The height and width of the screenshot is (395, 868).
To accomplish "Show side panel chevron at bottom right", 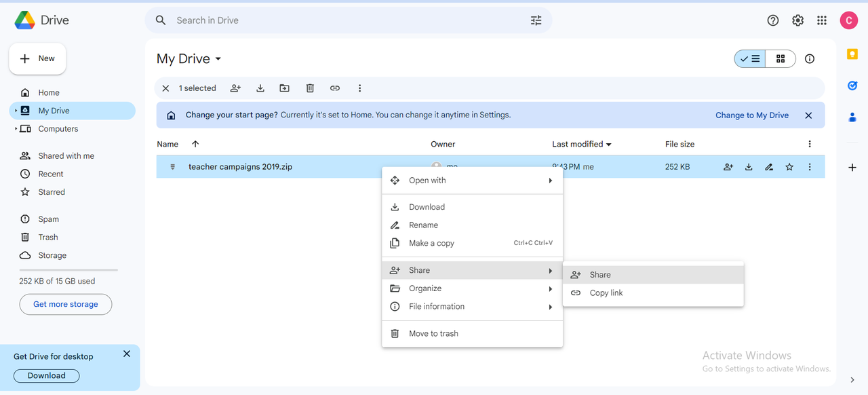I will pos(852,380).
